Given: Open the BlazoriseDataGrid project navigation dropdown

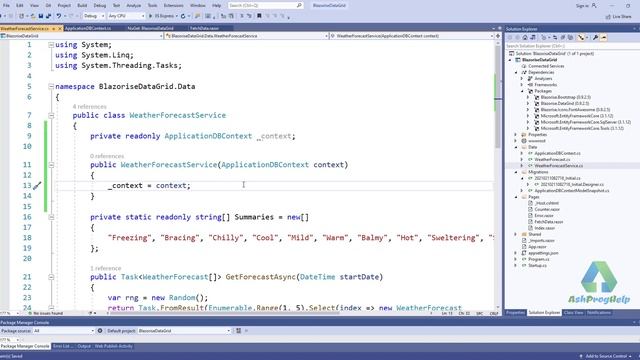Looking at the screenshot, I should (x=82, y=36).
